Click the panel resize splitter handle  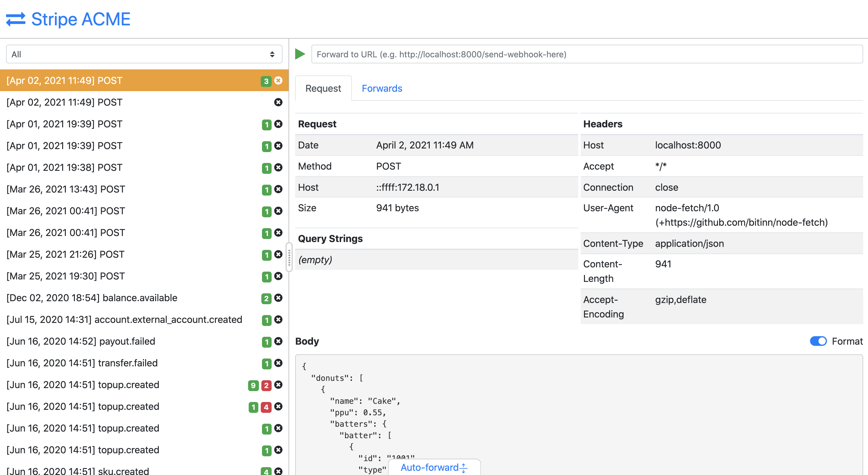(x=289, y=257)
